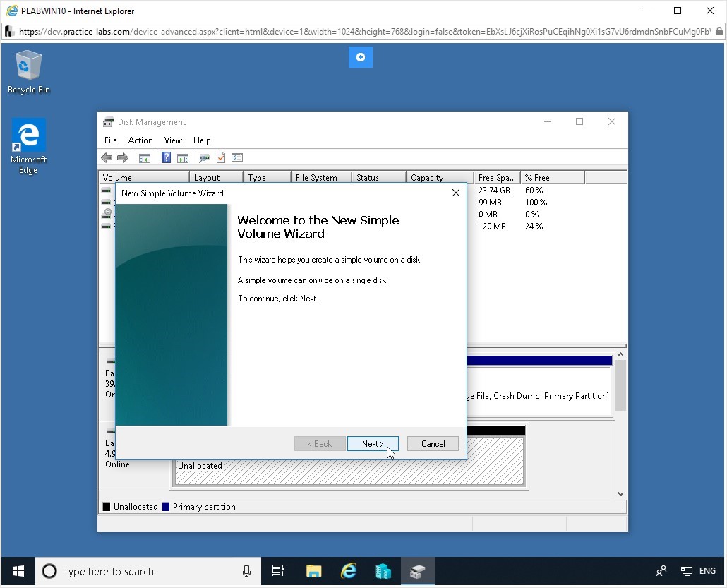Sort by the File System column header
727x588 pixels.
pos(321,178)
